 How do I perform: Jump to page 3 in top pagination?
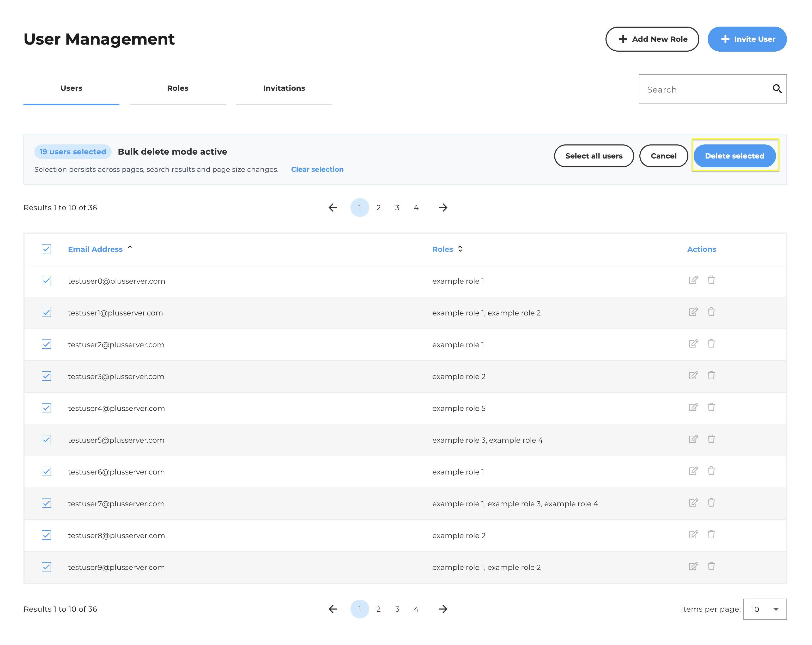click(x=397, y=208)
